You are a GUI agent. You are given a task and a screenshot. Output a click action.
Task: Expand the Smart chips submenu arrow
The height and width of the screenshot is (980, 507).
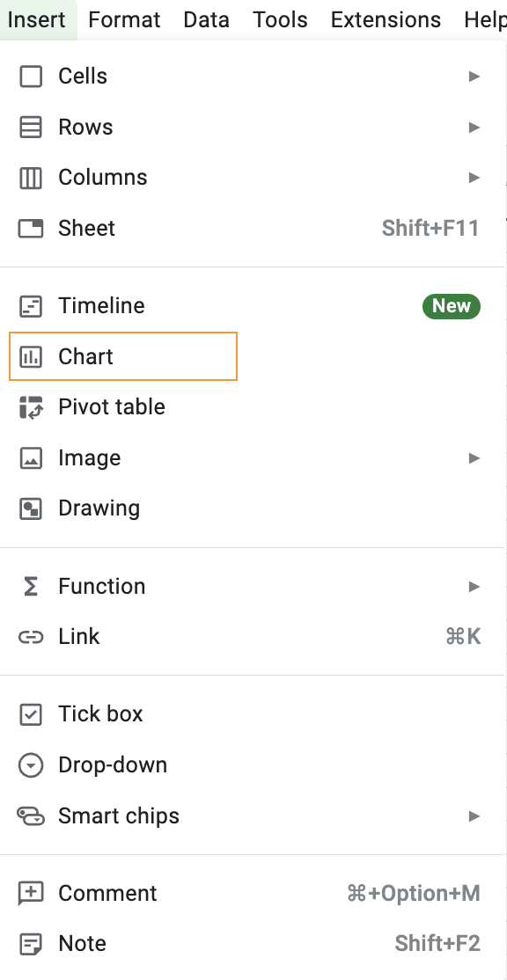(x=474, y=815)
